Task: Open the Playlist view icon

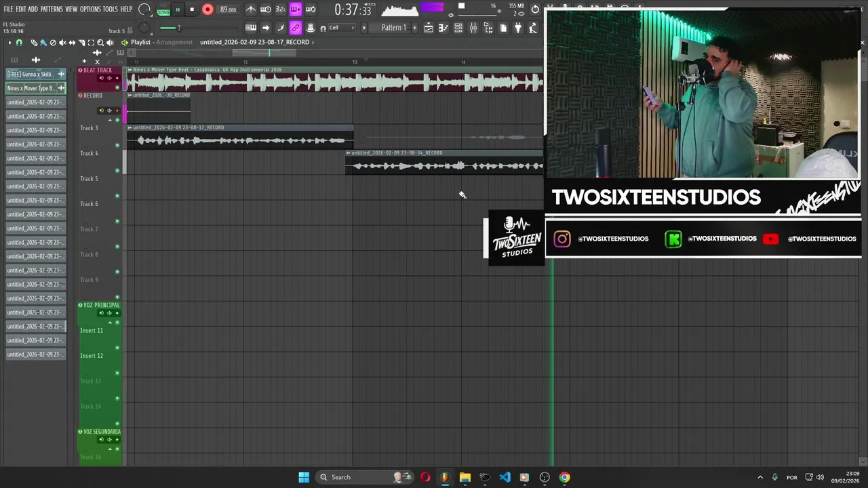Action: pyautogui.click(x=429, y=28)
